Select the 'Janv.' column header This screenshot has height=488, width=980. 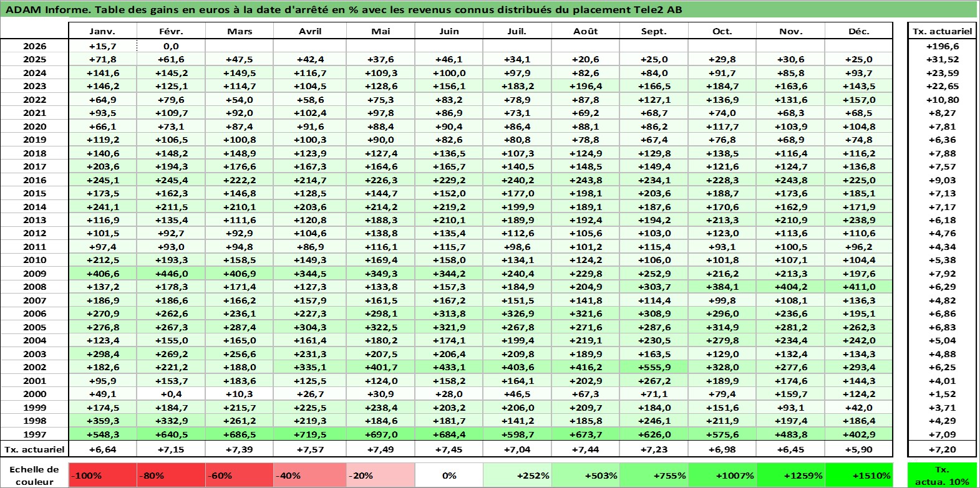click(102, 31)
